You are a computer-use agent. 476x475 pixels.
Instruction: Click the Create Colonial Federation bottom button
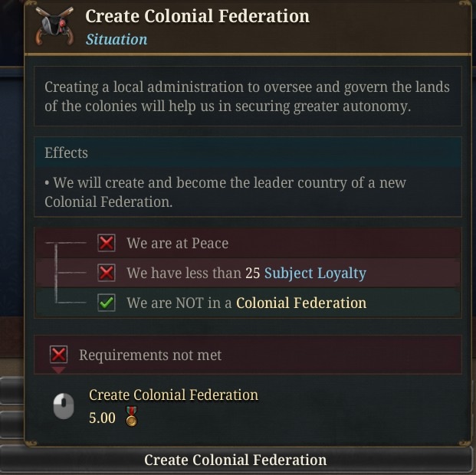point(235,460)
